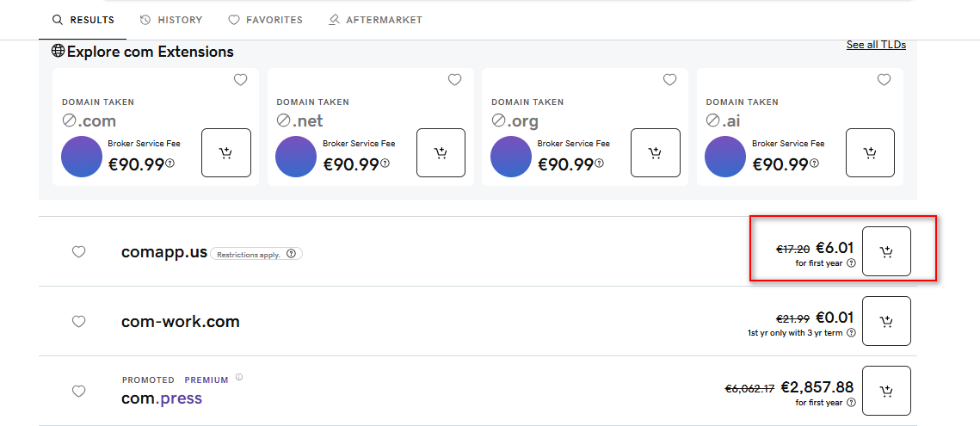Click the See all TLDs link
The height and width of the screenshot is (426, 980).
pyautogui.click(x=876, y=45)
